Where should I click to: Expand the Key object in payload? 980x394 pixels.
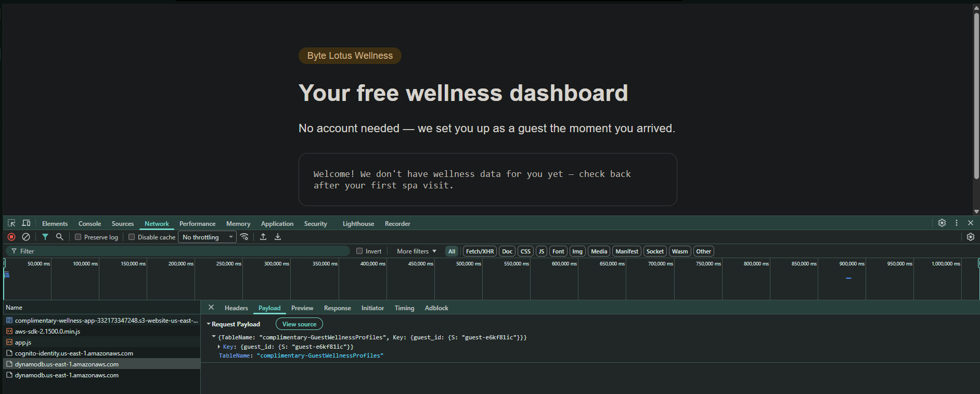pos(219,347)
